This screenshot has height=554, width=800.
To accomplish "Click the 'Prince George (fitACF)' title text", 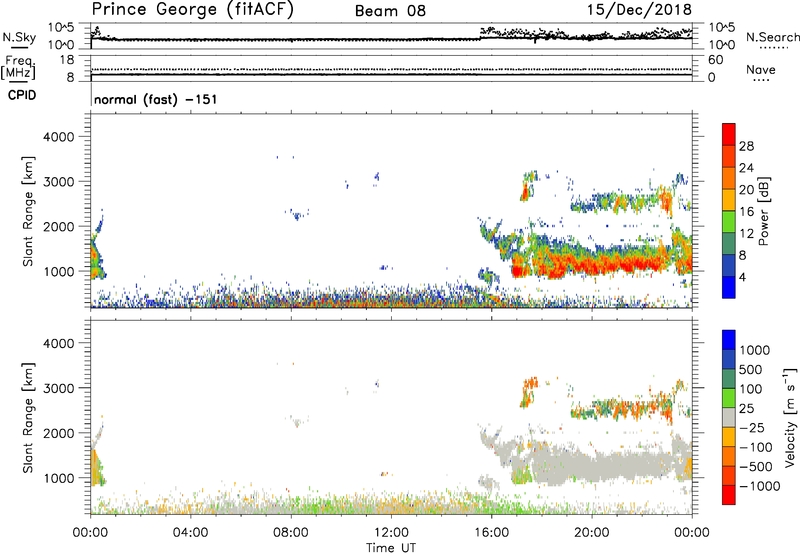I will (x=192, y=10).
